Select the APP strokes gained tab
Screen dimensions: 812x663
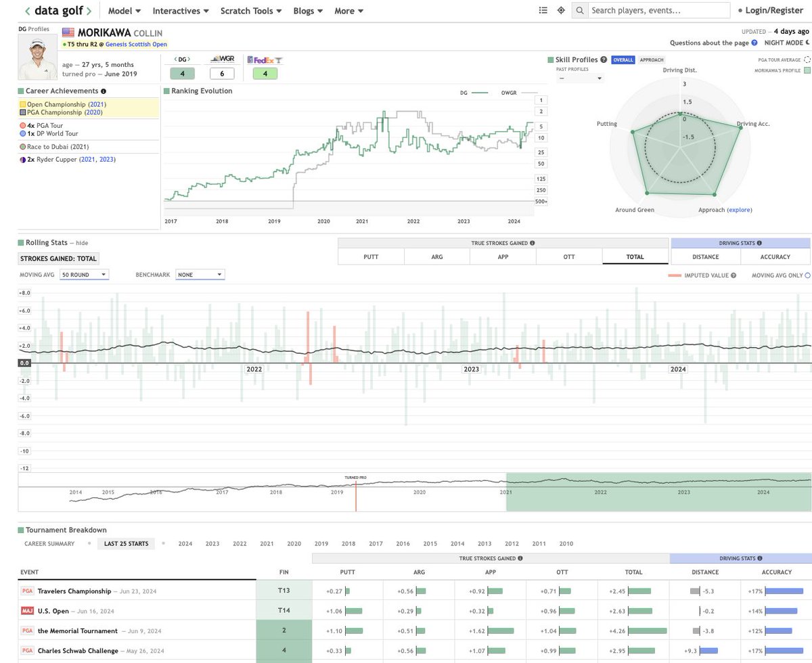click(x=503, y=256)
